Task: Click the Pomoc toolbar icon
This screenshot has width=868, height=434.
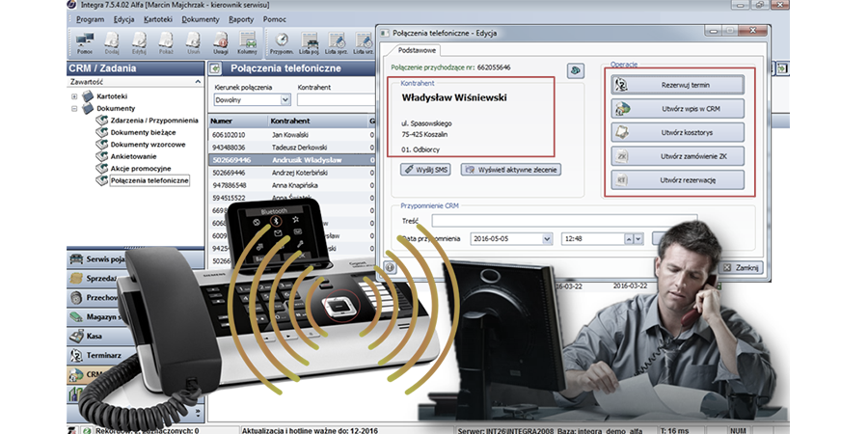Action: click(x=85, y=43)
